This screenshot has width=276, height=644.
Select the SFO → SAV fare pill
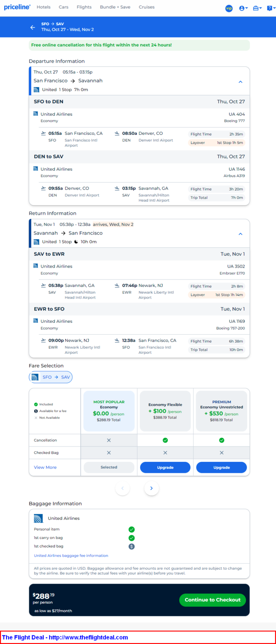[51, 377]
